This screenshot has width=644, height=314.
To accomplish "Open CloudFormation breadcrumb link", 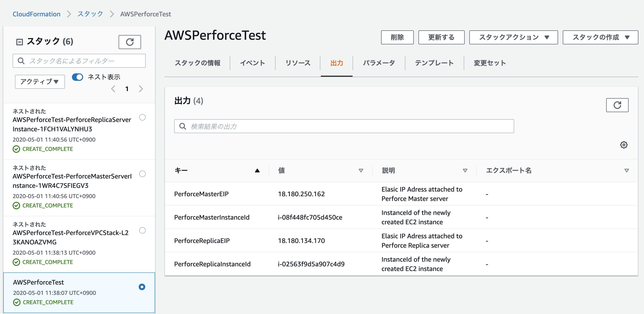I will click(x=36, y=14).
